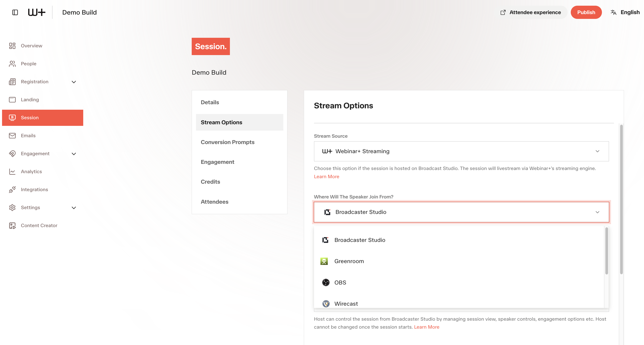Image resolution: width=644 pixels, height=345 pixels.
Task: Expand the Settings submenu chevron
Action: 74,208
